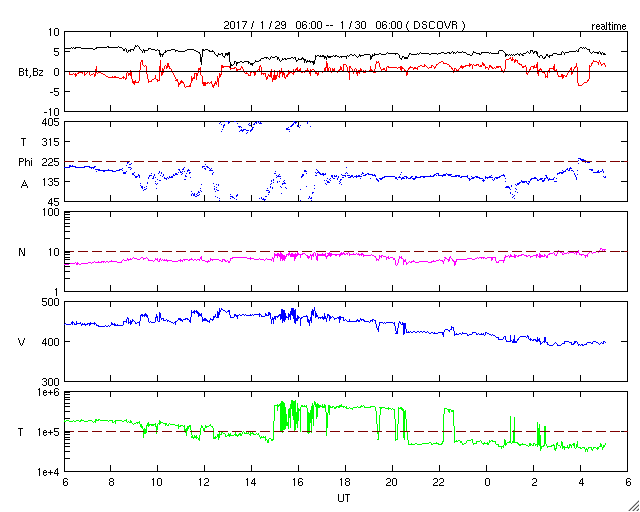Click the "1e+5" temperature tick label
The height and width of the screenshot is (512, 640).
[49, 432]
